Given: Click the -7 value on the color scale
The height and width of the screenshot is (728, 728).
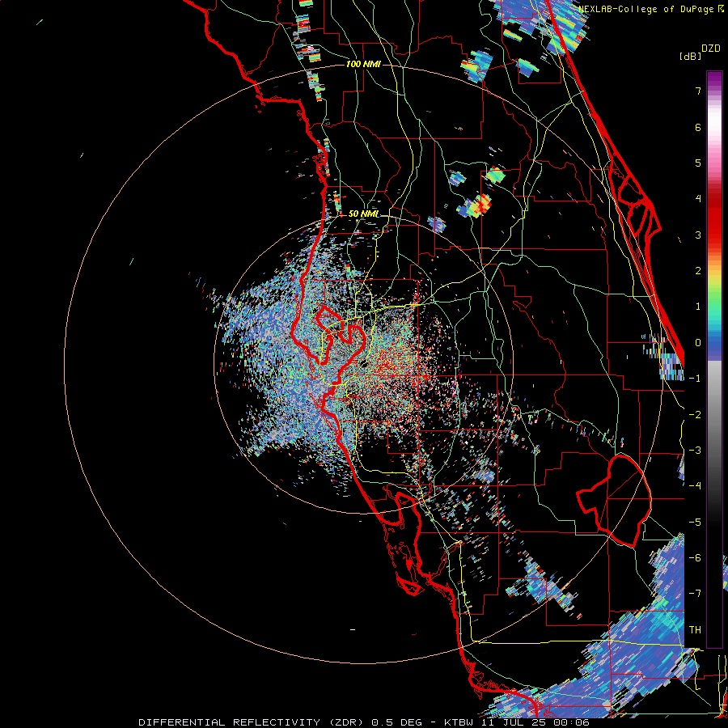Looking at the screenshot, I should (695, 594).
